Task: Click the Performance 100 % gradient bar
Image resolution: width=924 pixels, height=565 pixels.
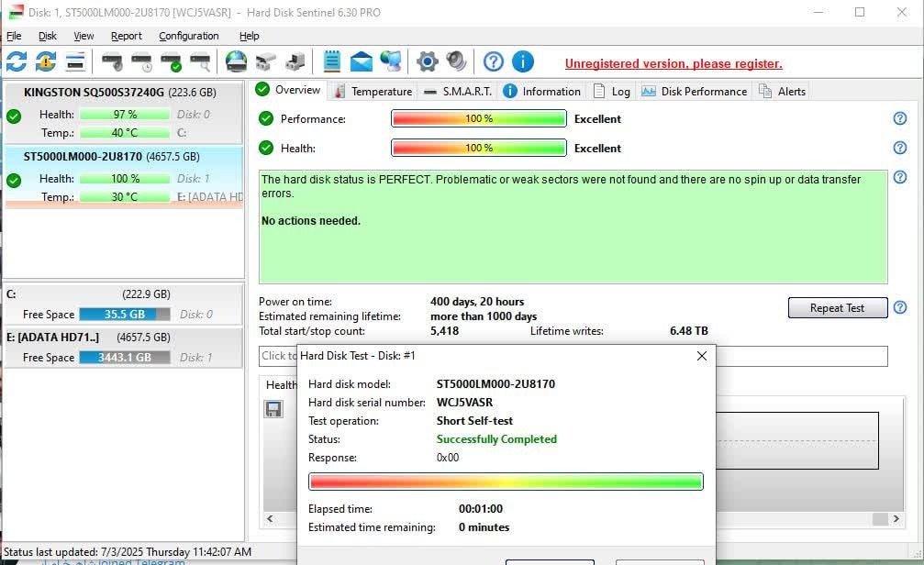Action: pos(478,118)
